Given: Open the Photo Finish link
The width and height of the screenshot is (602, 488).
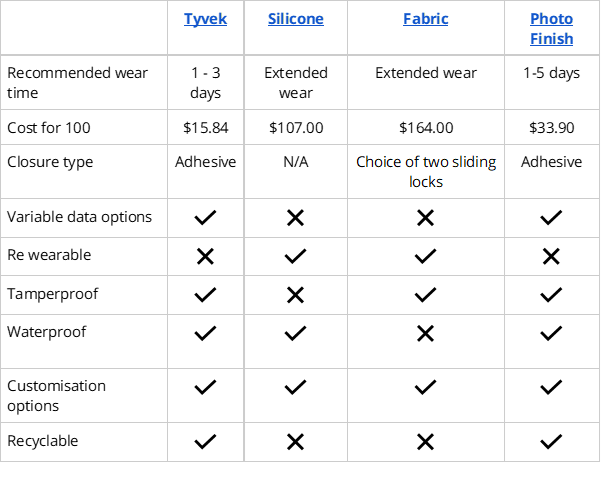Looking at the screenshot, I should (551, 29).
